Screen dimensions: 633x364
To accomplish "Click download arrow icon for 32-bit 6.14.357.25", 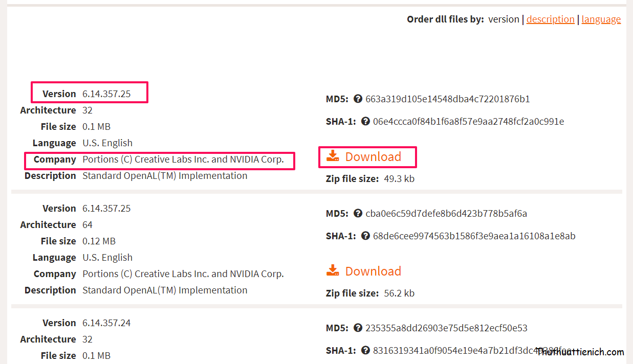I will (333, 156).
